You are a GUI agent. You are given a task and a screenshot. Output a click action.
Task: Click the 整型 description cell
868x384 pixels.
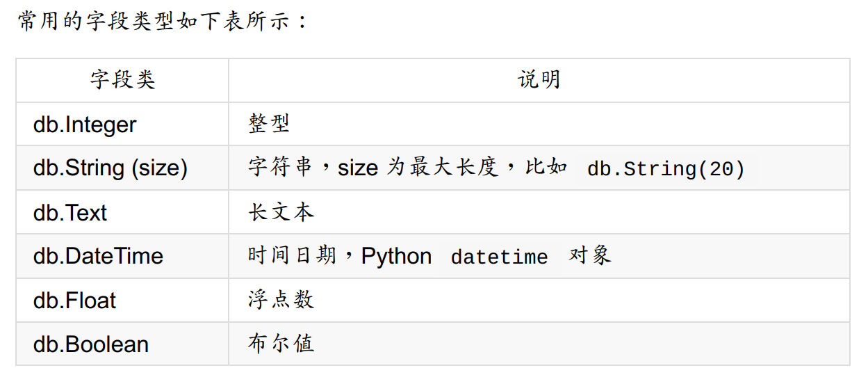coord(539,124)
